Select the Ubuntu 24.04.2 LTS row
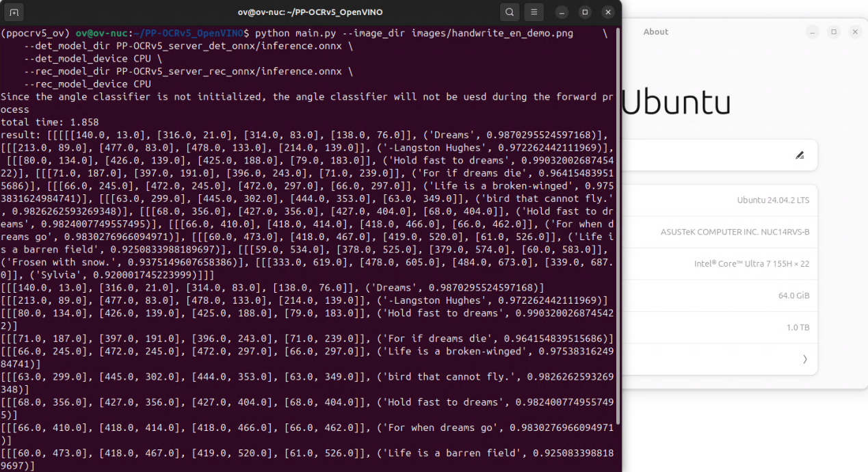Viewport: 868px width, 472px height. 720,200
